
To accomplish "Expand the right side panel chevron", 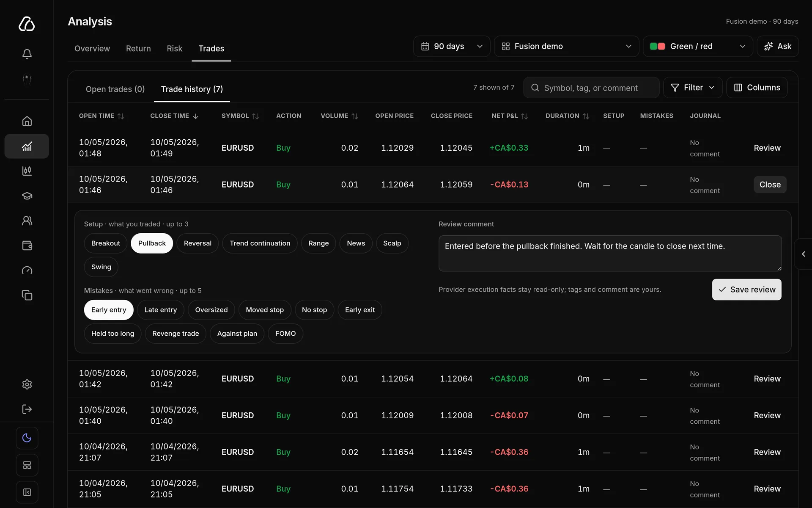I will coord(804,254).
